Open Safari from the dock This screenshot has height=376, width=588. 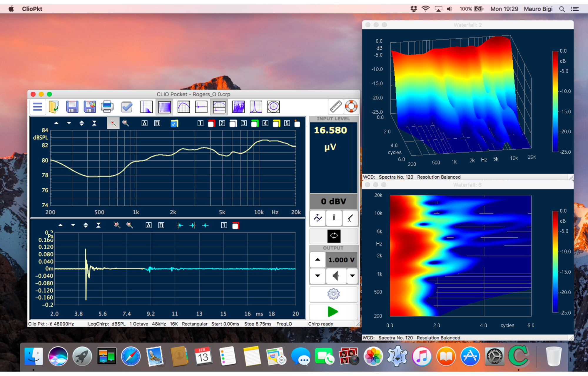[131, 357]
